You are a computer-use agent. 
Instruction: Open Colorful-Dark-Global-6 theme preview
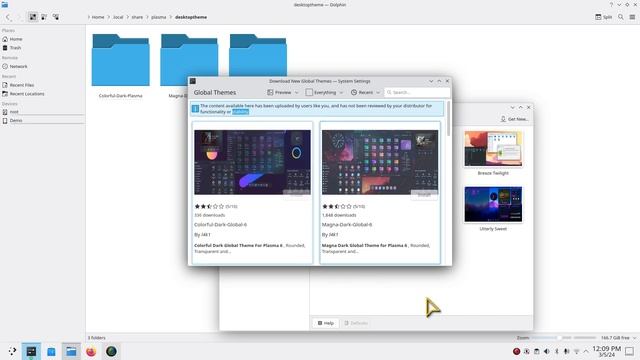(252, 162)
